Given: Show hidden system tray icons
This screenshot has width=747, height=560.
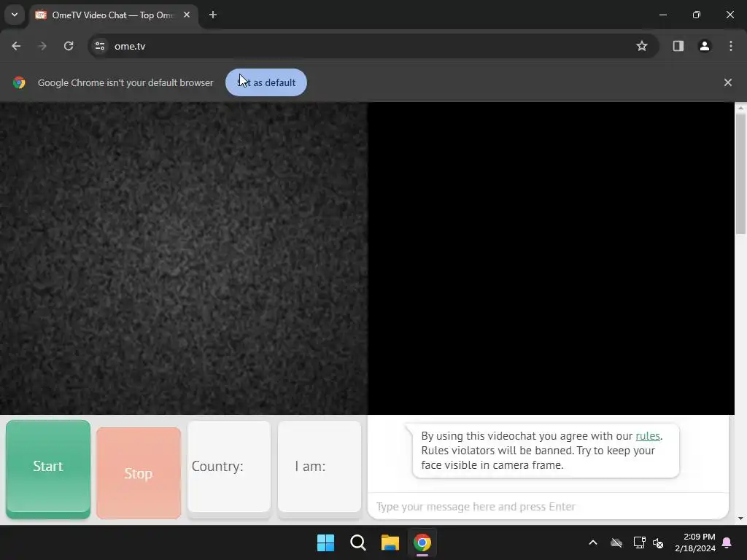Looking at the screenshot, I should [592, 542].
